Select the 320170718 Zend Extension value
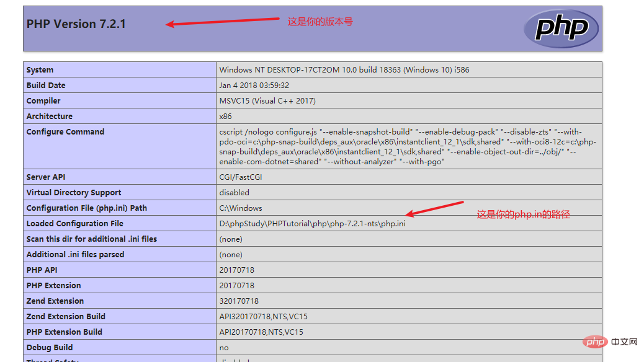Viewport: 644px width, 362px height. pyautogui.click(x=239, y=301)
